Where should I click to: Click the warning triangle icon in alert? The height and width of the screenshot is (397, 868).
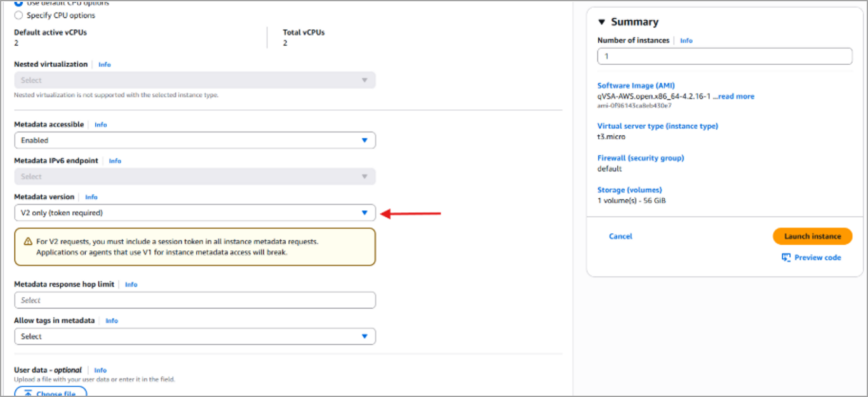[x=28, y=241]
